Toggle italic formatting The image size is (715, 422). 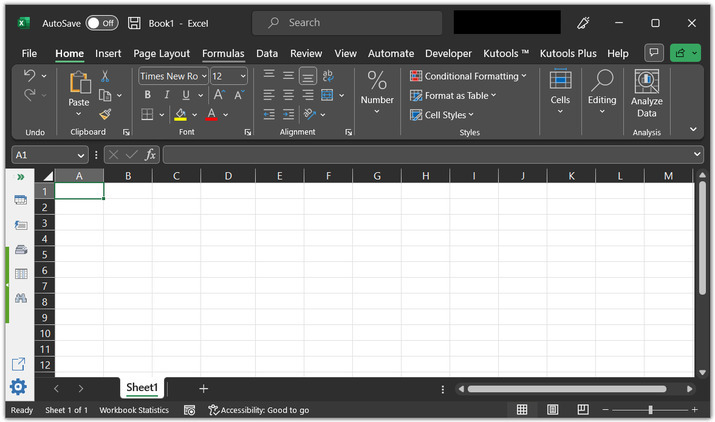pos(166,95)
